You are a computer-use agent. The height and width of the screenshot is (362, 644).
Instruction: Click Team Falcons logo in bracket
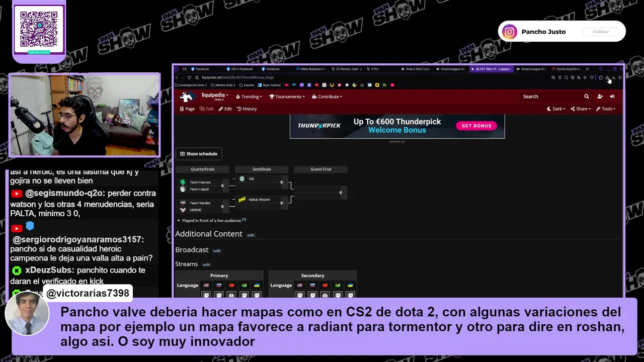point(183,182)
